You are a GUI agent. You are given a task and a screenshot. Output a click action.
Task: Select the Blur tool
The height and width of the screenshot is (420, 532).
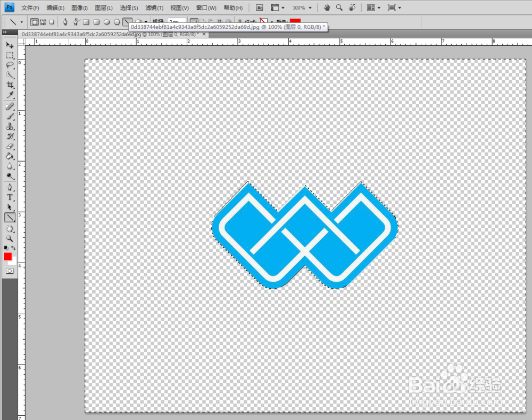click(x=10, y=166)
